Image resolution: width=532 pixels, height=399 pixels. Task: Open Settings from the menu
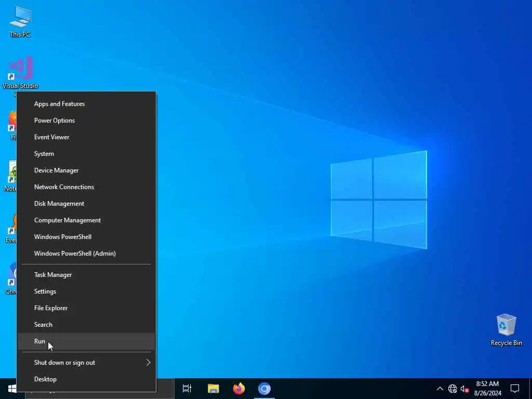[87, 291]
